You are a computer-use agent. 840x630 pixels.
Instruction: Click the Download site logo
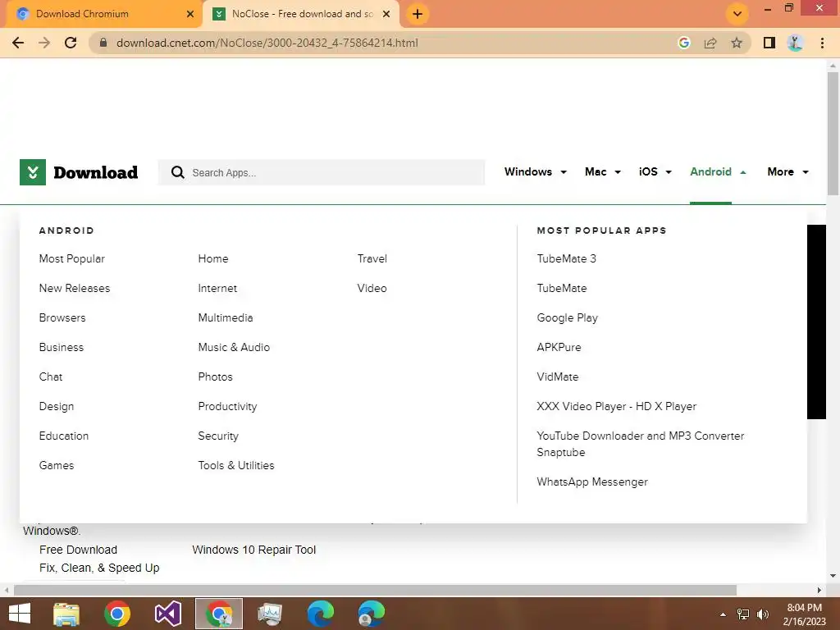(x=79, y=172)
